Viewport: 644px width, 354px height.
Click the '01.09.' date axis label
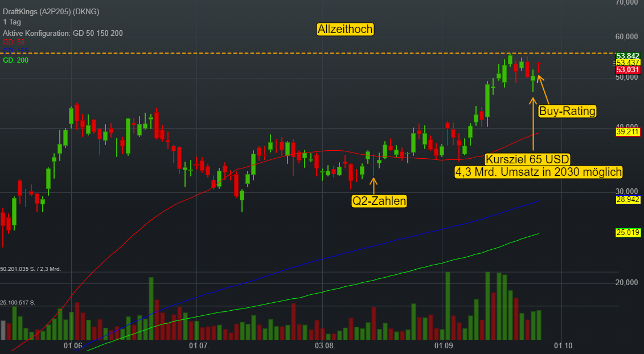tap(444, 346)
